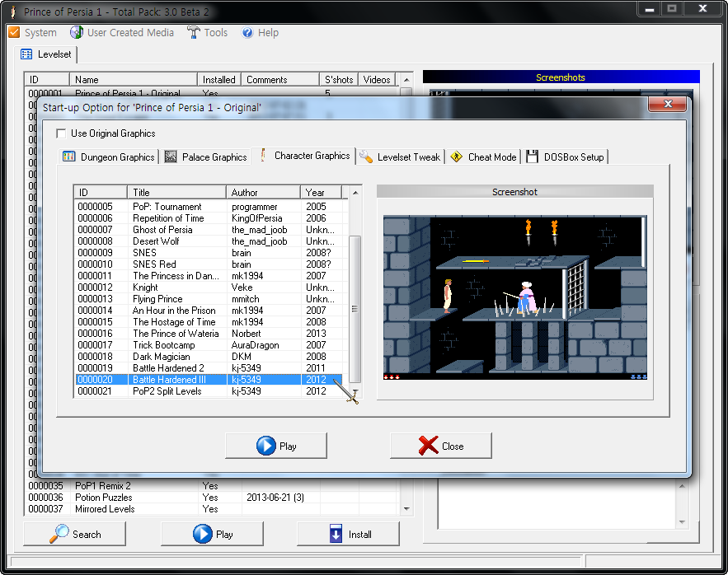Click the User Created Media disc icon
728x575 pixels.
(76, 32)
